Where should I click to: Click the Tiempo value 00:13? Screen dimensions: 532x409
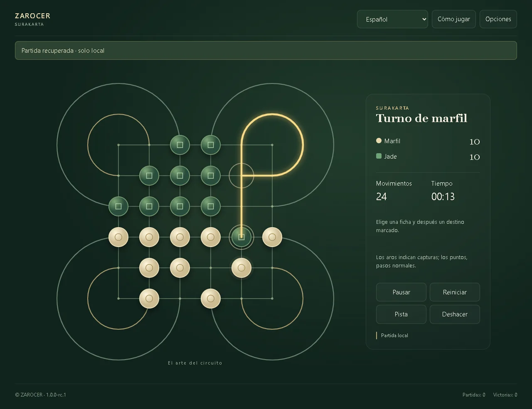click(x=443, y=196)
